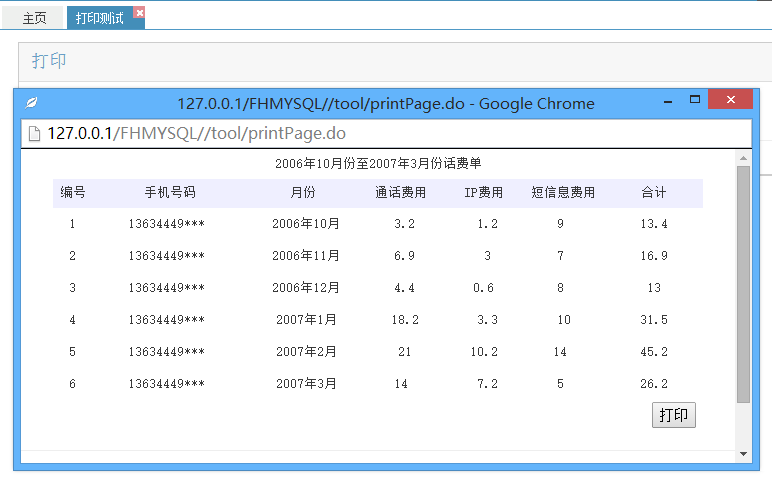Select the 2007年3月 month cell

click(x=306, y=384)
